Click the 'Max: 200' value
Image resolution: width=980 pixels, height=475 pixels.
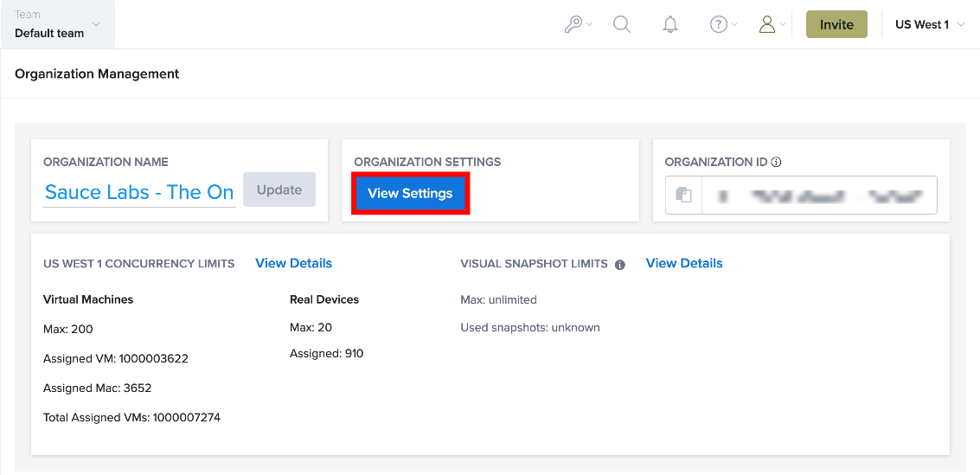[68, 330]
